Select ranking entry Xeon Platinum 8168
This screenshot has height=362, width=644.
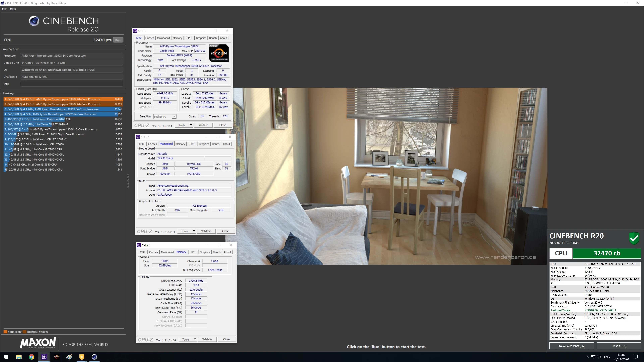click(x=63, y=119)
